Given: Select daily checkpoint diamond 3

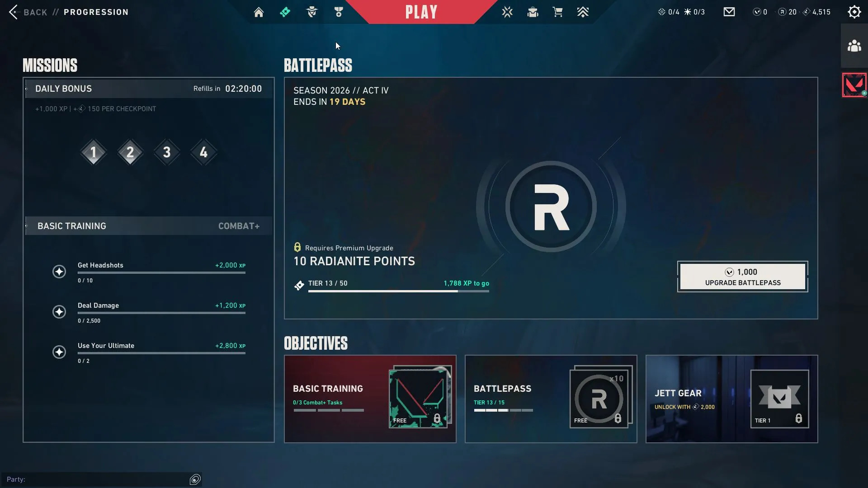Looking at the screenshot, I should (x=167, y=152).
